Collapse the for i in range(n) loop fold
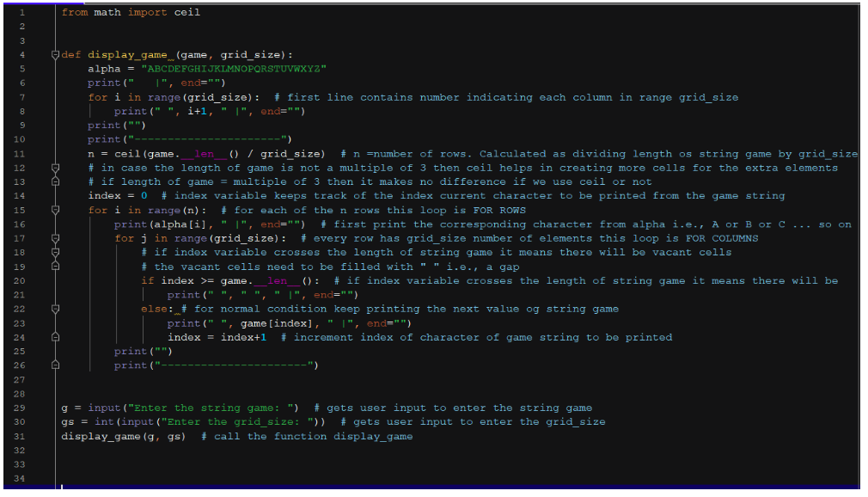 coord(54,209)
